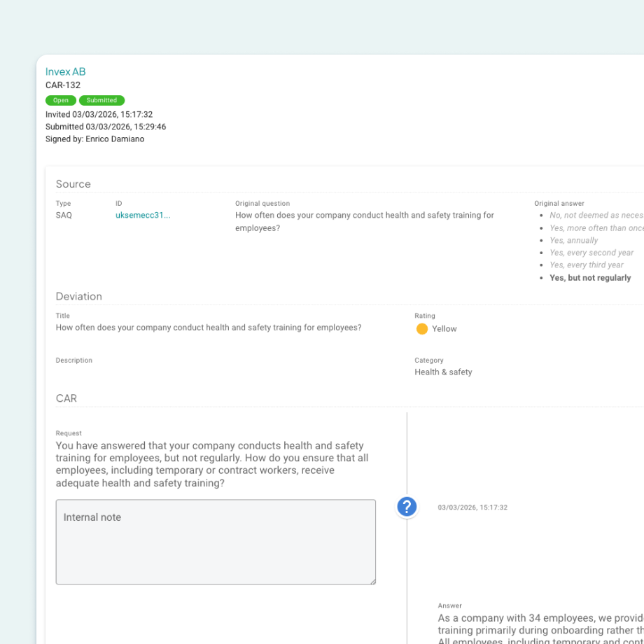Click the CAR-132 identifier text
Image resolution: width=644 pixels, height=644 pixels.
(x=63, y=85)
